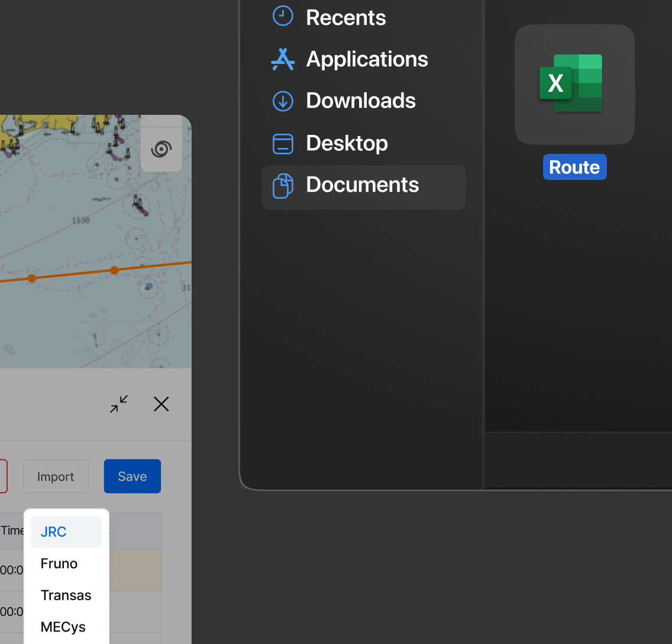Click the blue Save button
Viewport: 672px width, 644px height.
(133, 476)
